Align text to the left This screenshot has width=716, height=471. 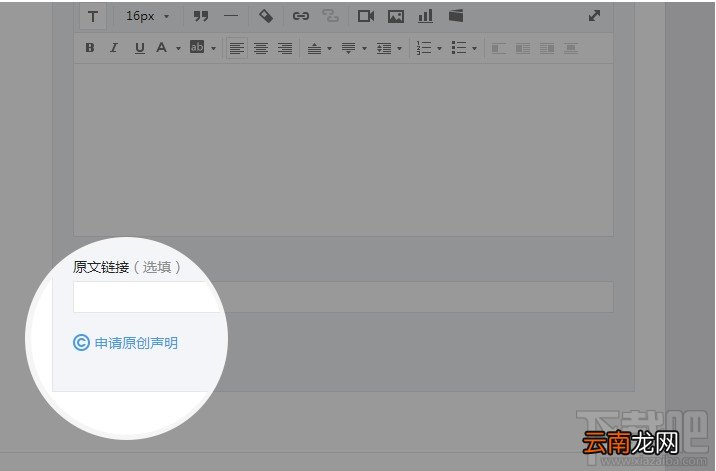(x=237, y=48)
